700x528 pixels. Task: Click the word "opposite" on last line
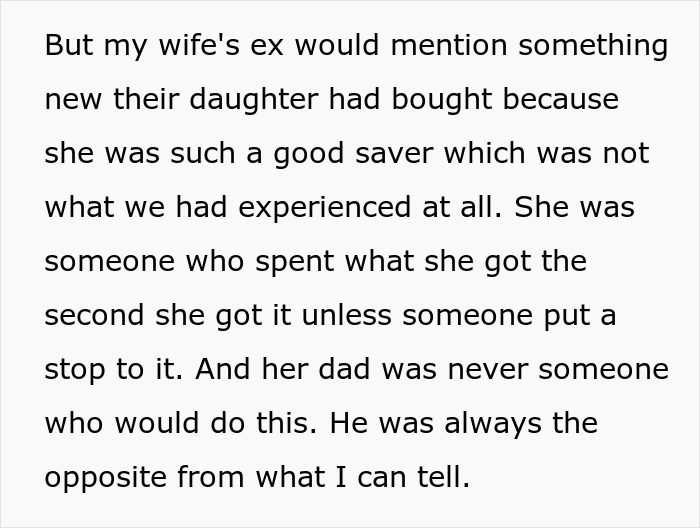tap(106, 478)
